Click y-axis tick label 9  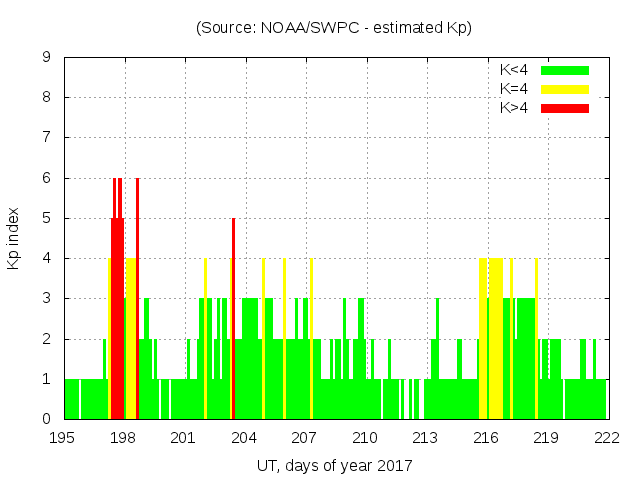pos(47,58)
